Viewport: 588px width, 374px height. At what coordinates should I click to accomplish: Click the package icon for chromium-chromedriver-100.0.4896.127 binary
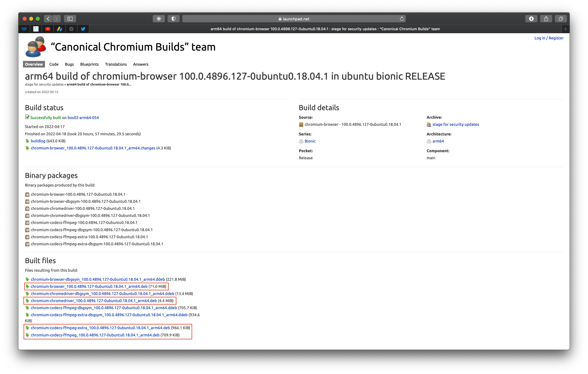tap(27, 209)
